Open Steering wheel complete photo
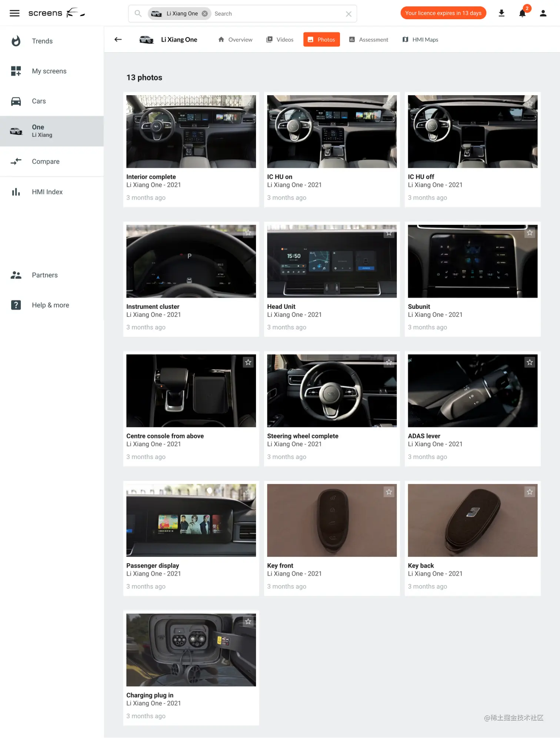Image resolution: width=560 pixels, height=738 pixels. click(x=332, y=391)
